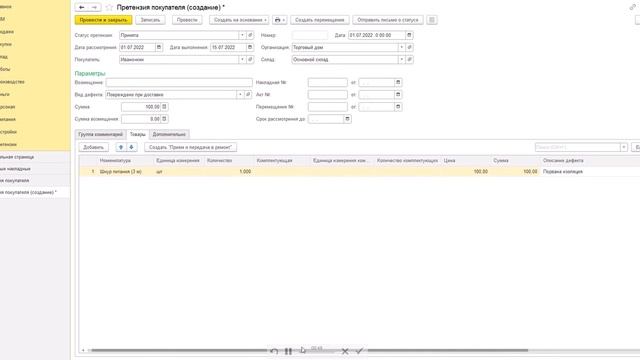This screenshot has height=360, width=640.
Task: Open 'Создать на основании' dropdown menu
Action: [239, 20]
